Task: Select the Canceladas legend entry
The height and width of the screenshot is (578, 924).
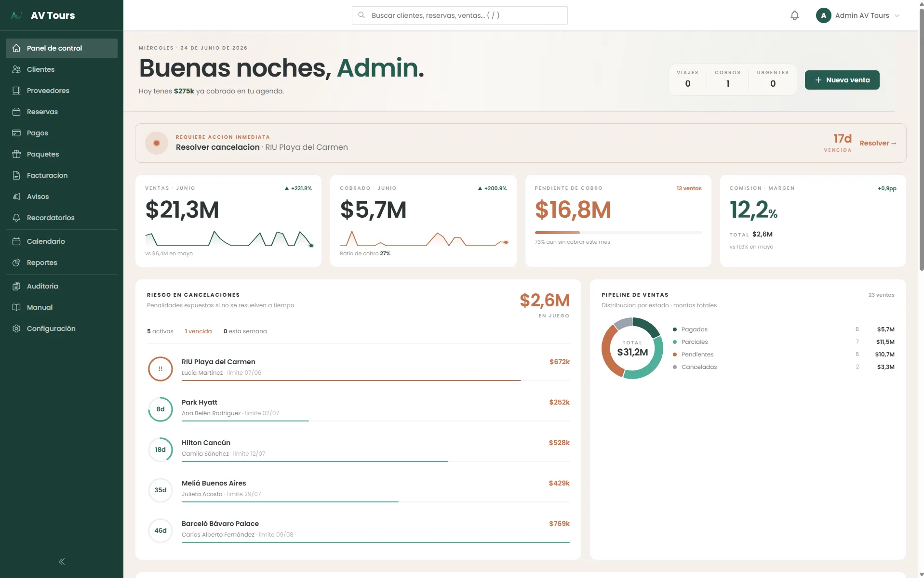Action: coord(783,367)
